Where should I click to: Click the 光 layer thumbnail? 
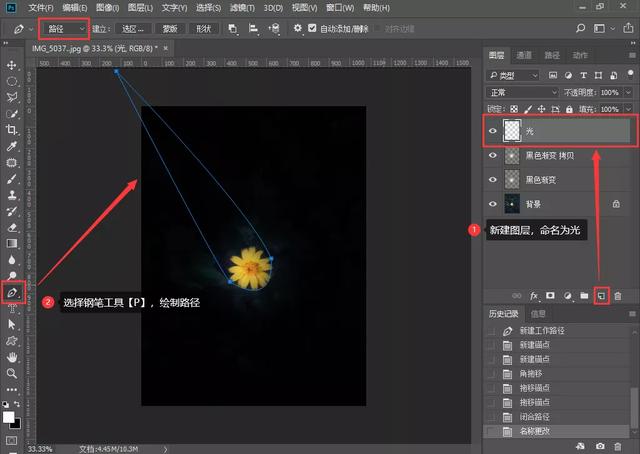(512, 131)
